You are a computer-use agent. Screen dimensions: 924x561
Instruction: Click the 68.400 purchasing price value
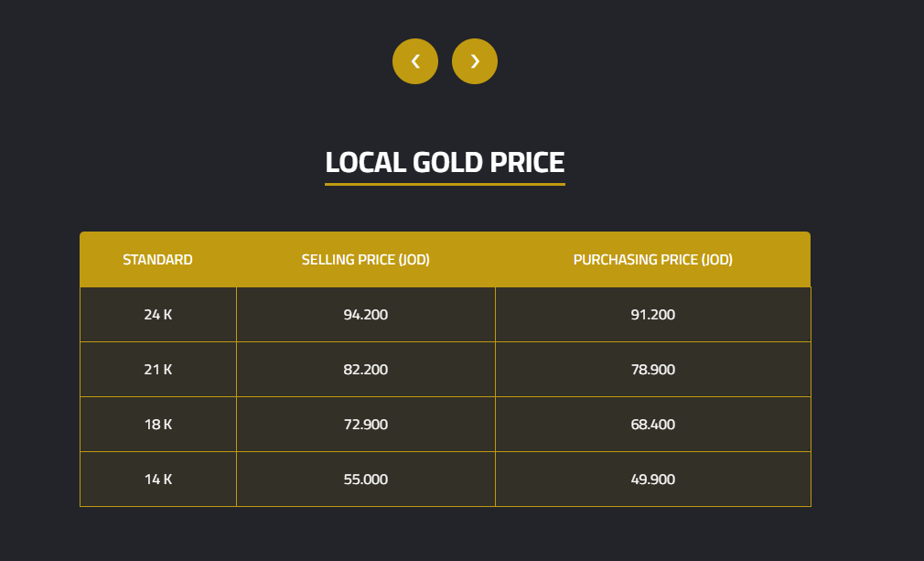(652, 425)
